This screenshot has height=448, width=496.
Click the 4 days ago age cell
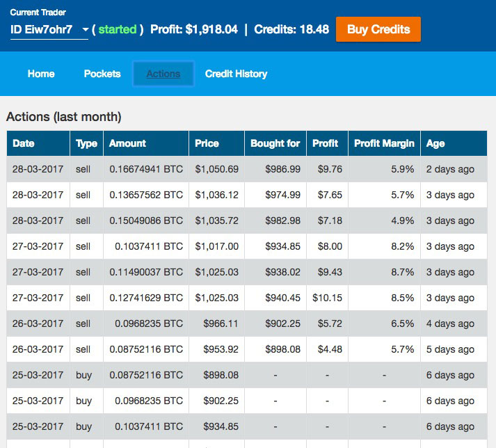click(454, 323)
